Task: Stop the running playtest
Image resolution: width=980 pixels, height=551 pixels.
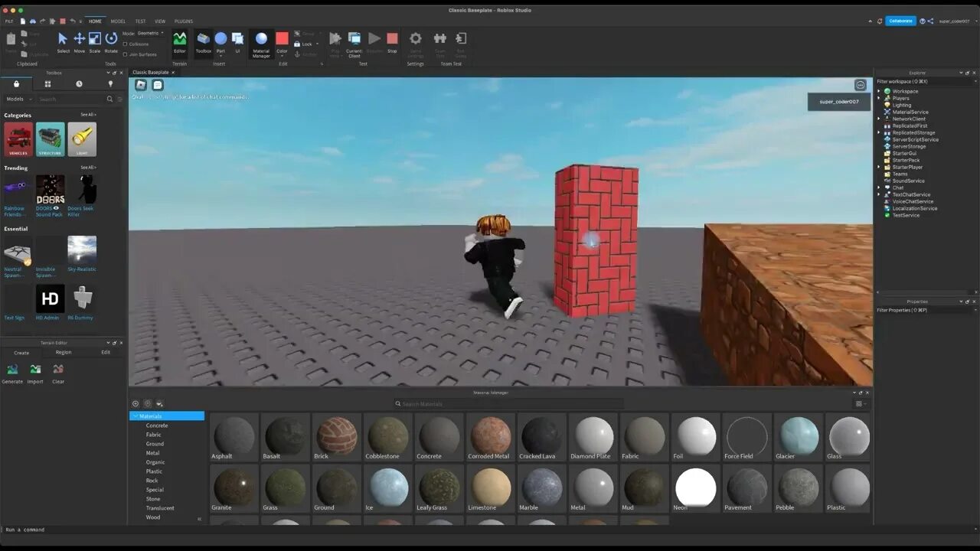Action: pyautogui.click(x=392, y=42)
